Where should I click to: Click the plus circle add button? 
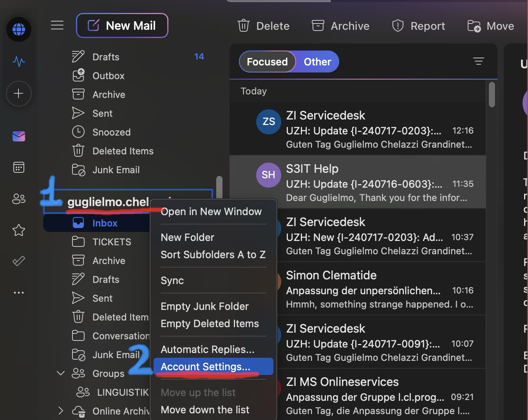pyautogui.click(x=18, y=93)
